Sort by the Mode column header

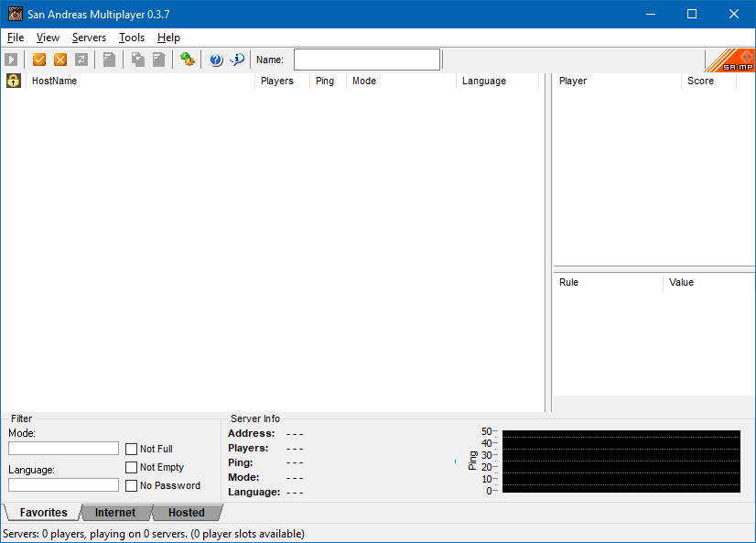(x=401, y=81)
